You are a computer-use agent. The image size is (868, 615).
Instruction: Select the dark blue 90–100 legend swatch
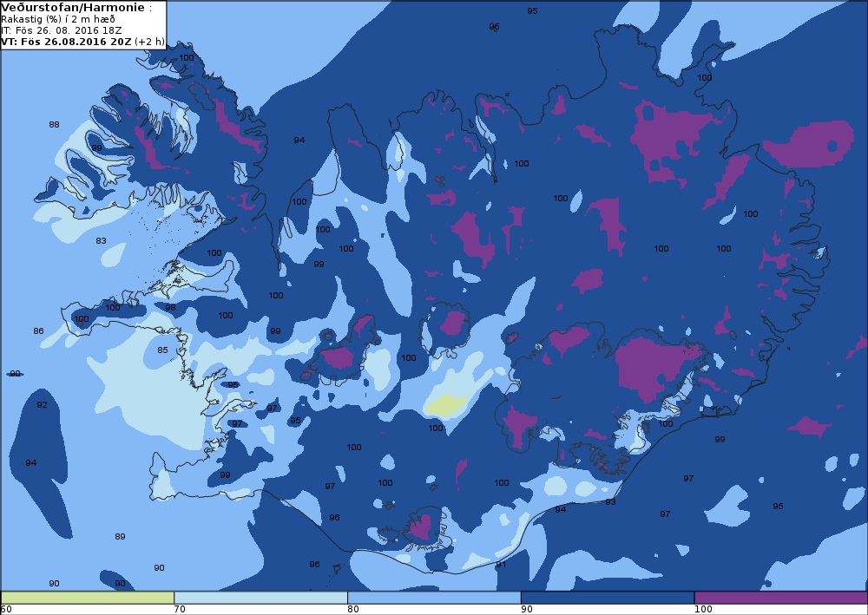point(608,598)
